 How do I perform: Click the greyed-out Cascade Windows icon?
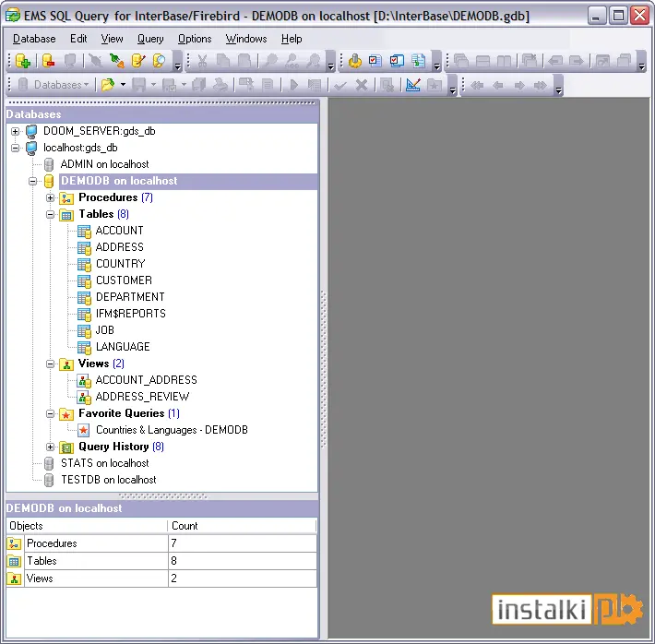point(461,61)
